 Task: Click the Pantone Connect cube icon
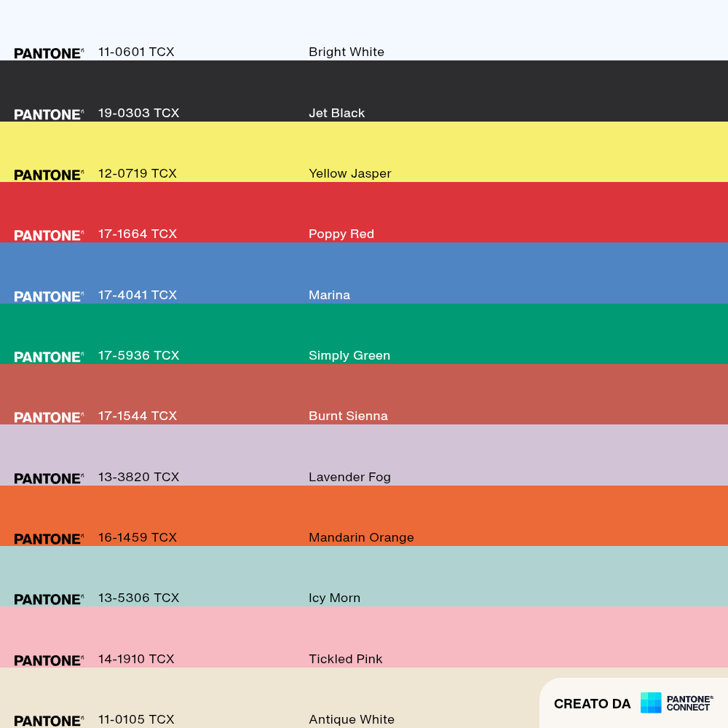pyautogui.click(x=650, y=703)
